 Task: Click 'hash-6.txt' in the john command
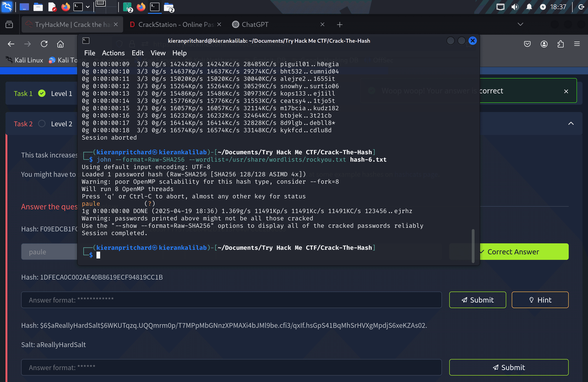(x=368, y=160)
